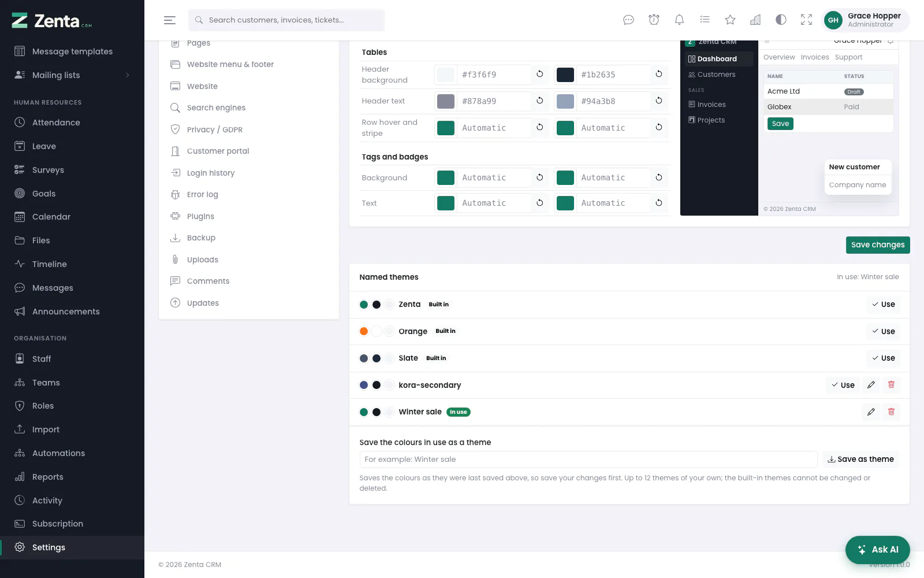Open Surveys in the sidebar
Viewport: 924px width, 578px height.
click(x=72, y=170)
